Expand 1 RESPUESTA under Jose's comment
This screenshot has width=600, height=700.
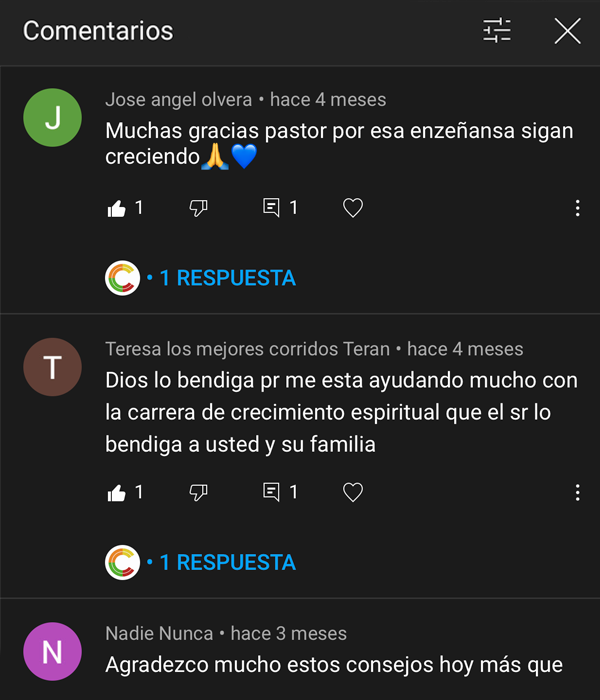(227, 278)
